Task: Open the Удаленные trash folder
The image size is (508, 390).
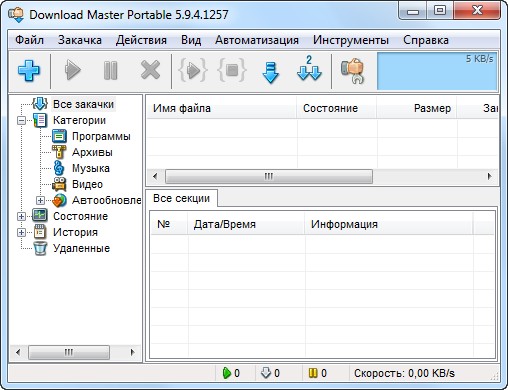Action: (81, 248)
